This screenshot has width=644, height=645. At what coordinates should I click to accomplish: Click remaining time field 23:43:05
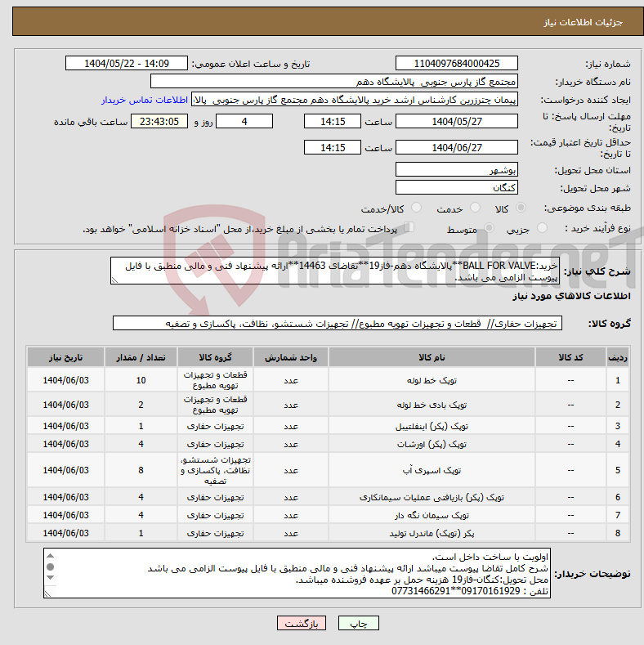pos(159,121)
